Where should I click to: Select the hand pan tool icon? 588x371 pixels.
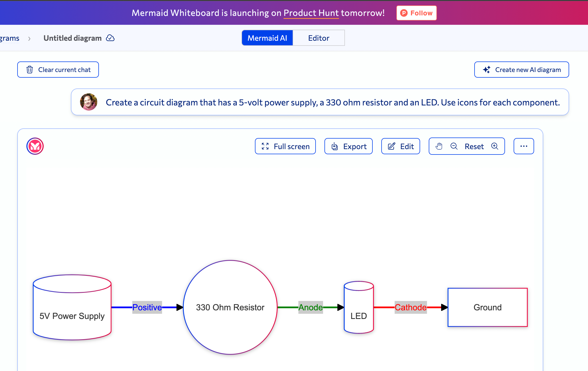pyautogui.click(x=439, y=146)
